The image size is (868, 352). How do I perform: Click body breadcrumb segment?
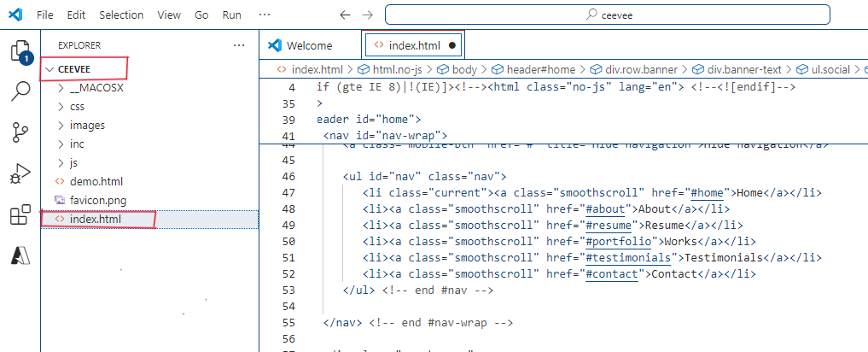point(464,69)
